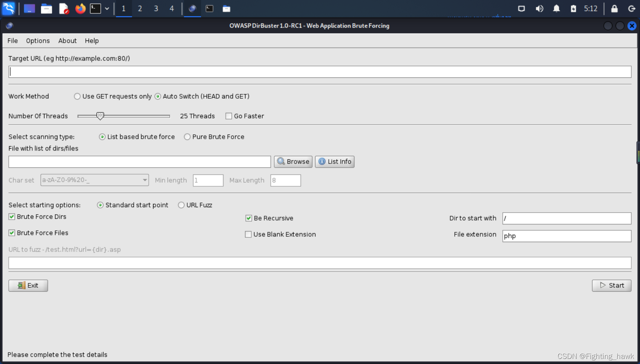
Task: Click Browse to choose a wordlist
Action: (293, 162)
